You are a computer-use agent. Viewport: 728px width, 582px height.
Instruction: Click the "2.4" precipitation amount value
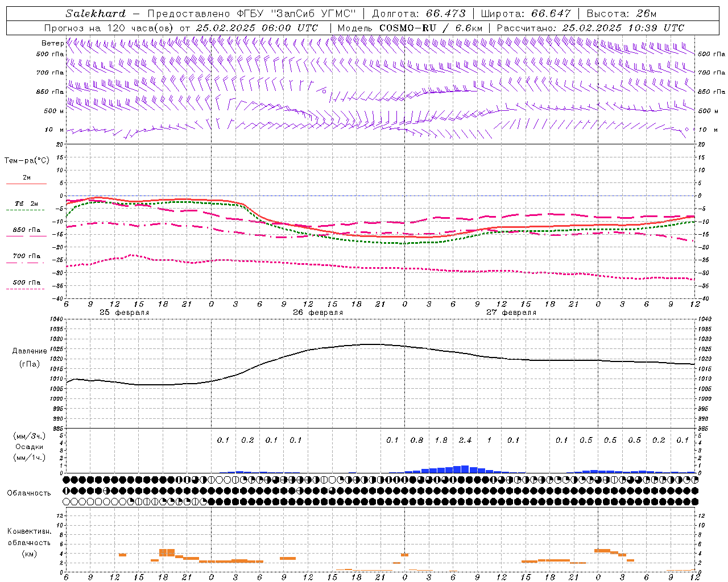point(465,440)
